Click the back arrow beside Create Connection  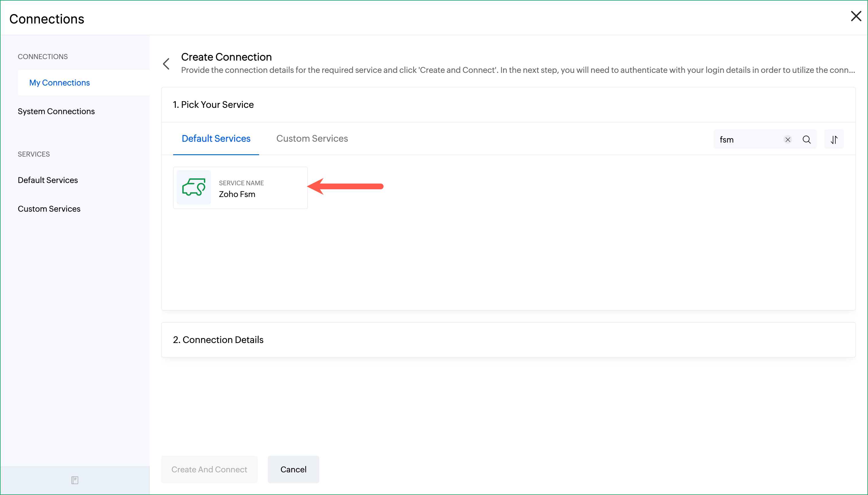tap(166, 64)
